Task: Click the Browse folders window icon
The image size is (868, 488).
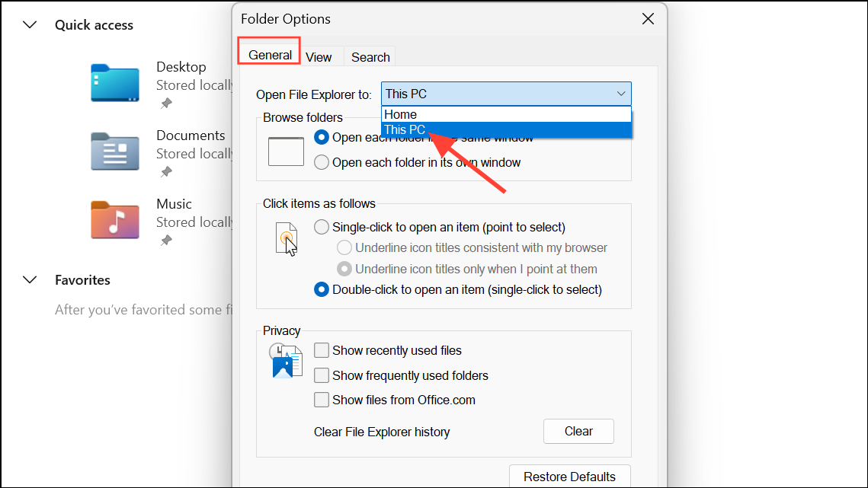Action: [286, 151]
